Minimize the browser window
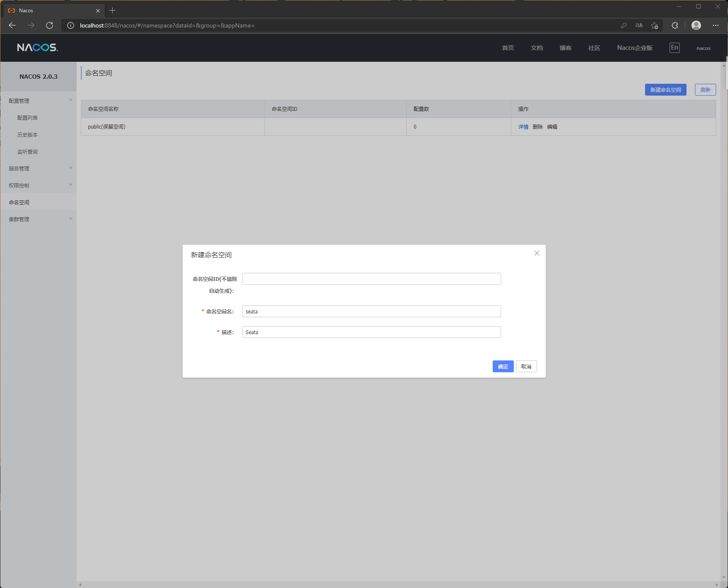Image resolution: width=728 pixels, height=588 pixels. (x=679, y=6)
